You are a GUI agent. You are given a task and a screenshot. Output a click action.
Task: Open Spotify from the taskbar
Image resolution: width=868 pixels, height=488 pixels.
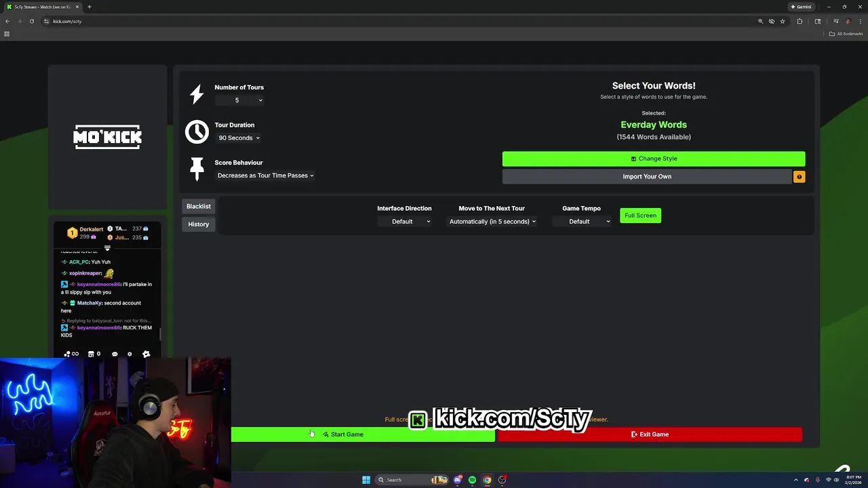coord(472,480)
